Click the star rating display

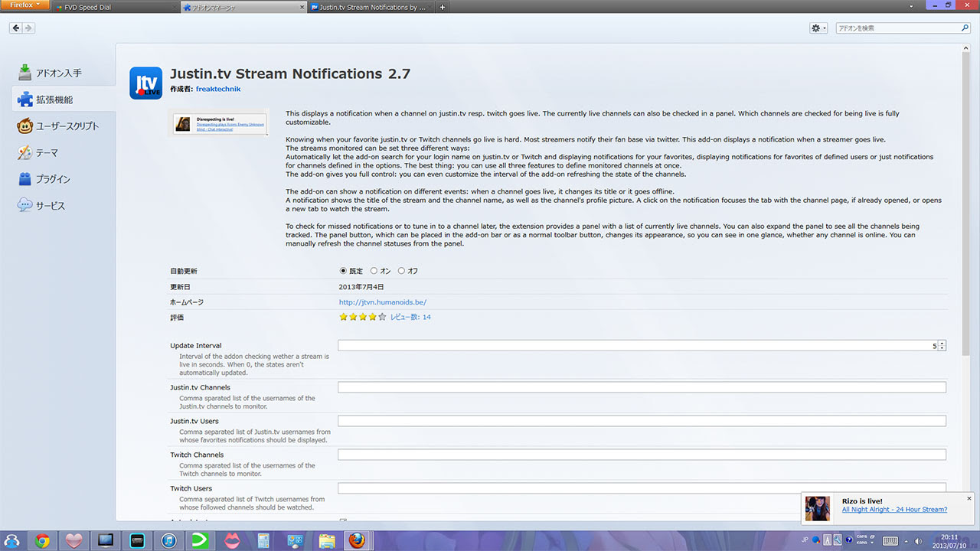[363, 317]
